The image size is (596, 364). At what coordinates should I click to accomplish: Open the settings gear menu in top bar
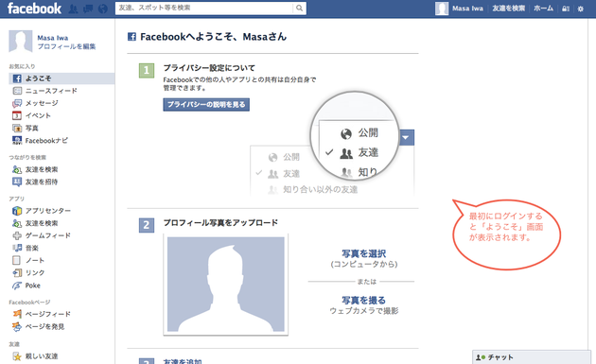coord(581,9)
